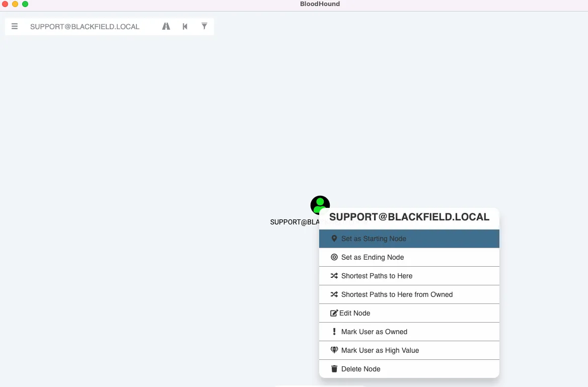588x387 pixels.
Task: Click the trash icon for Delete Node
Action: [334, 369]
